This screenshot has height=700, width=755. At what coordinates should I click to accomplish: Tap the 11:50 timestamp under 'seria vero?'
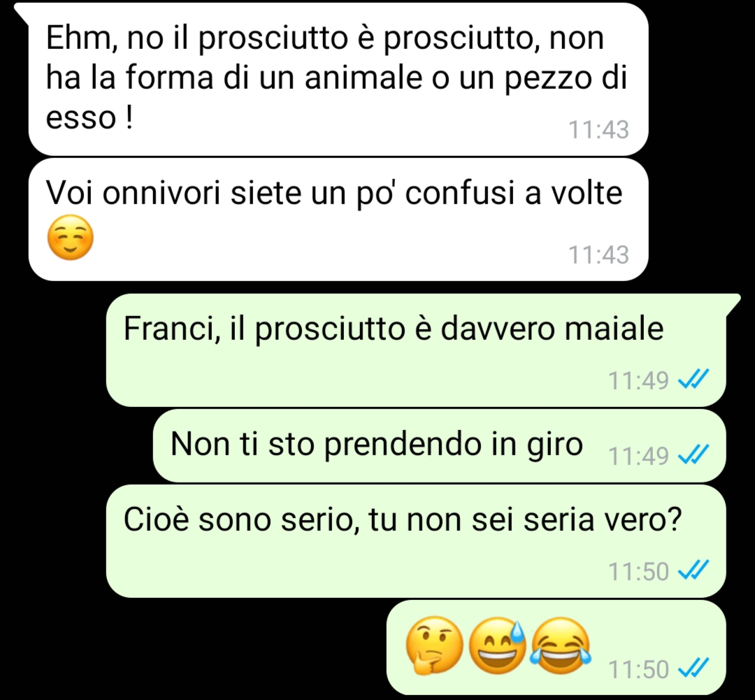coord(638,571)
